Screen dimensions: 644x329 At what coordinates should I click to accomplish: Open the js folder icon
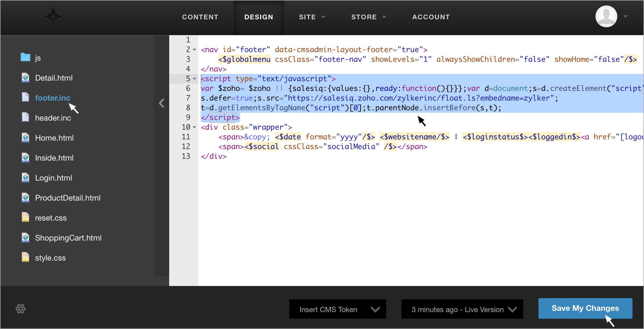[25, 57]
